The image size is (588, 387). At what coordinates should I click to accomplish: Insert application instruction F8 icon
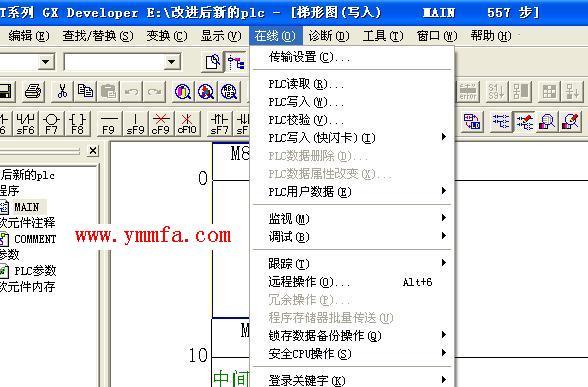(77, 123)
